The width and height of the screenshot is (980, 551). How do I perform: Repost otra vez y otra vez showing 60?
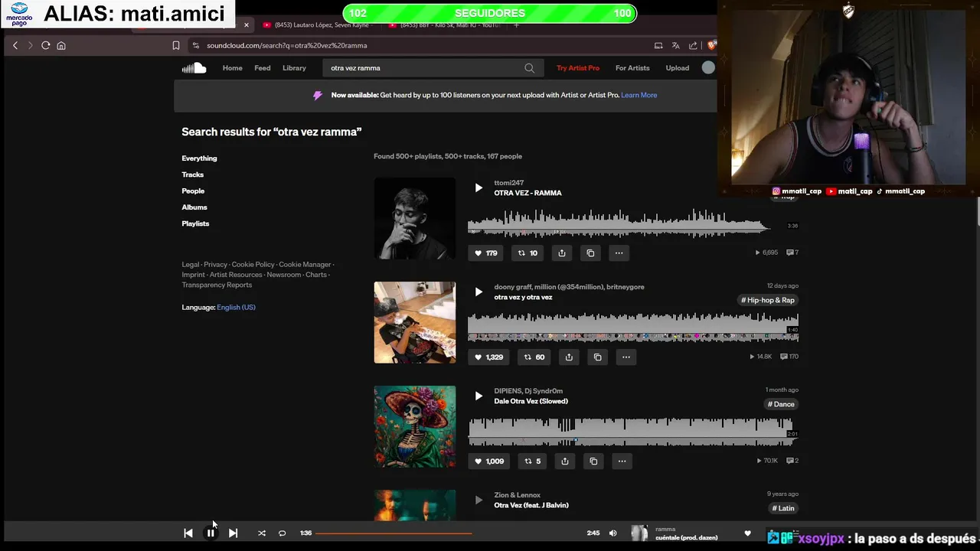pyautogui.click(x=534, y=357)
